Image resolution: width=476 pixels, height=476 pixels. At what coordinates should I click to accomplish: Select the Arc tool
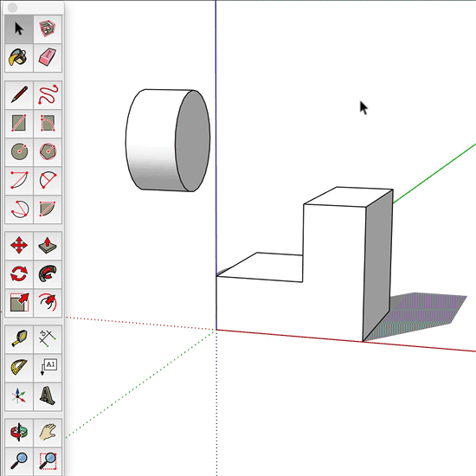coord(19,181)
